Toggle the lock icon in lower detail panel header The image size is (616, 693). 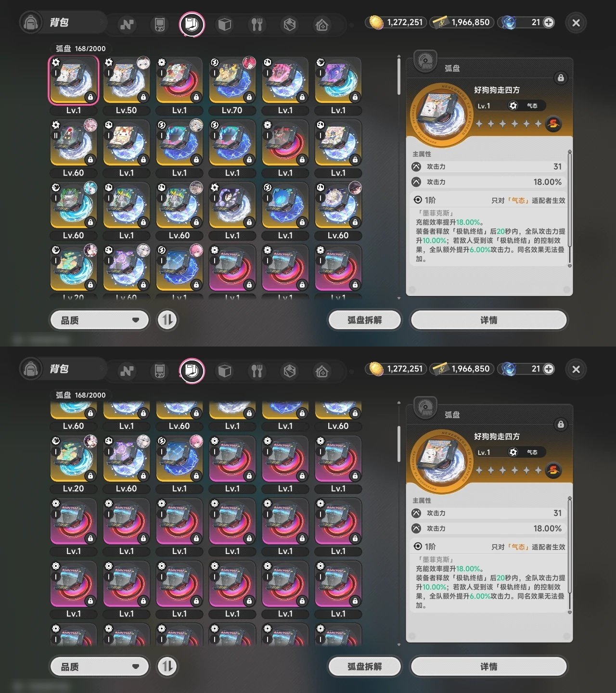561,424
